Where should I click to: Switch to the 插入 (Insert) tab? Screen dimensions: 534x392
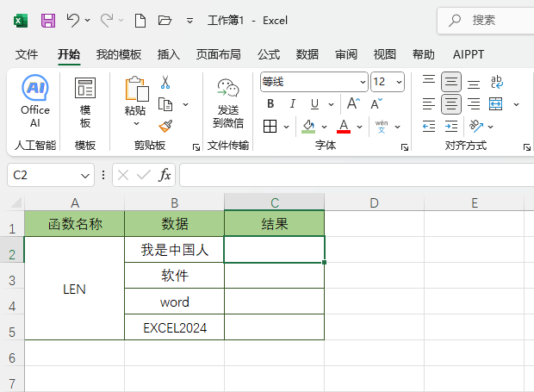point(169,54)
